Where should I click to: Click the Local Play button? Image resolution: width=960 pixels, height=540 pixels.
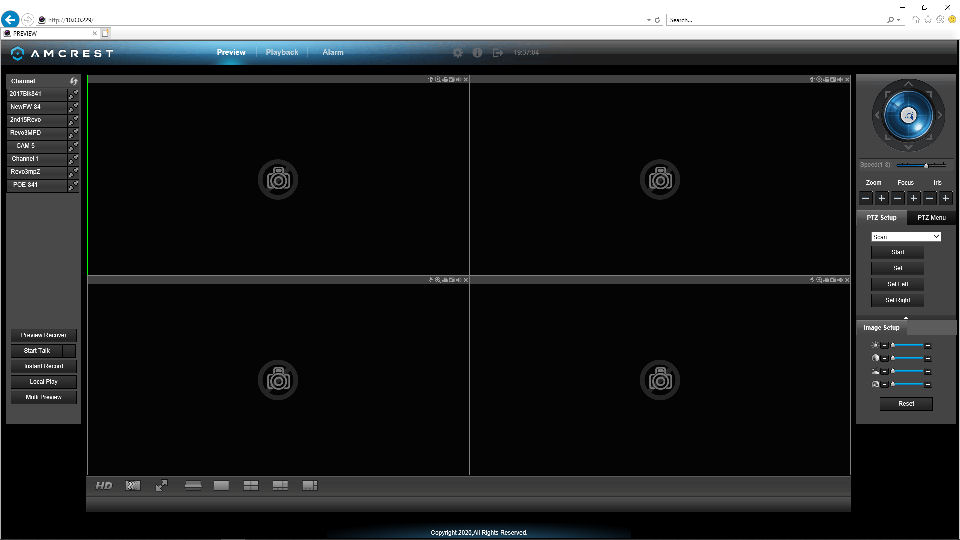click(x=43, y=381)
